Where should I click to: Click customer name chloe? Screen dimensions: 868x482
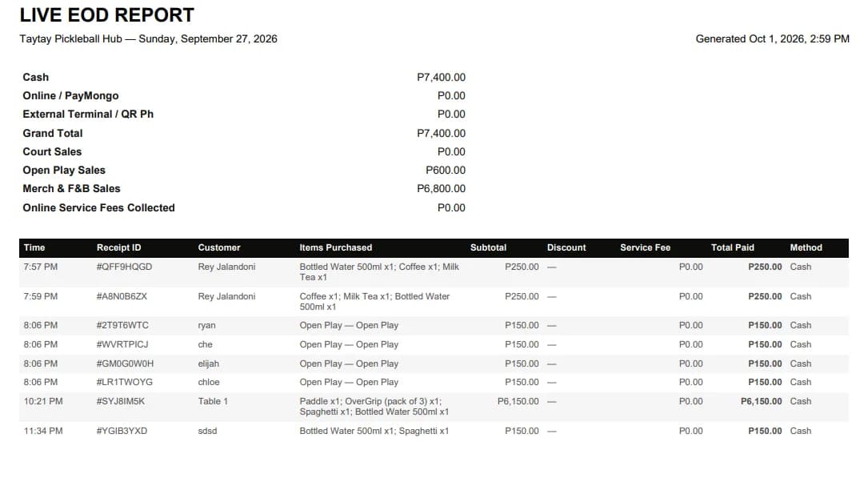pyautogui.click(x=209, y=382)
